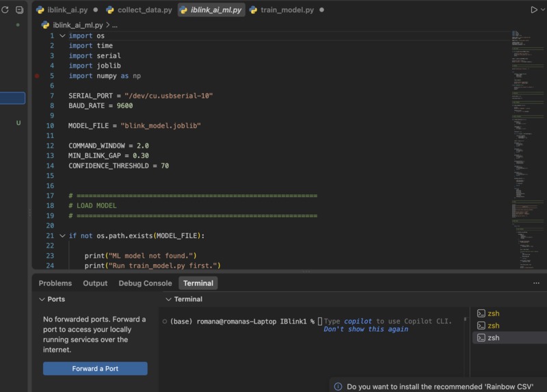
Task: Click the Forward a Port button
Action: click(95, 369)
